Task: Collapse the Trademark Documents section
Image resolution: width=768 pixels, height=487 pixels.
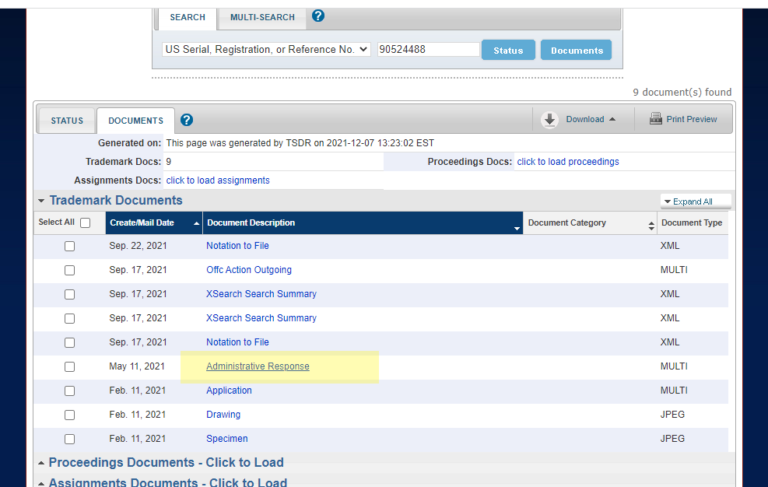Action: [41, 200]
